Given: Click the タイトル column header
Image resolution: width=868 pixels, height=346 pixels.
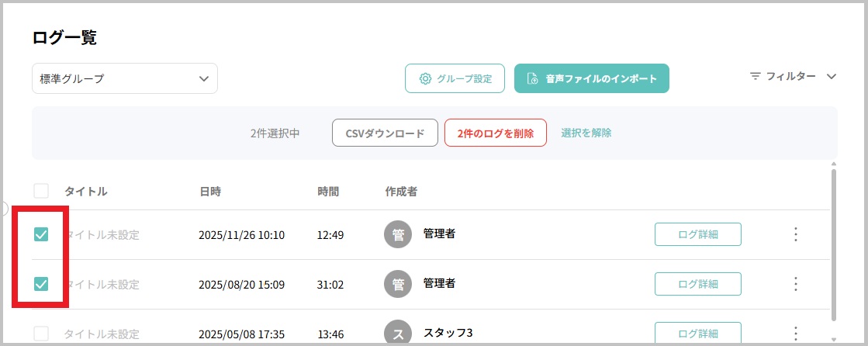Looking at the screenshot, I should coord(86,192).
